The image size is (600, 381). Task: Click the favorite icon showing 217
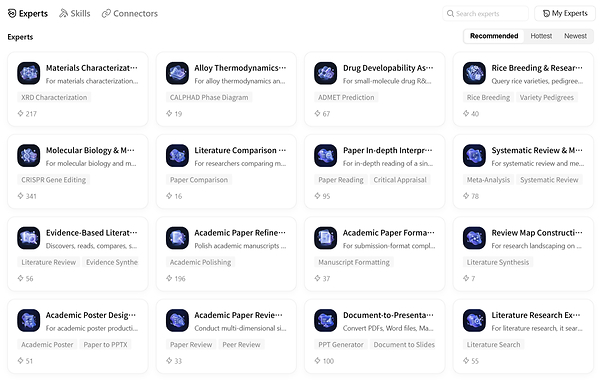tap(21, 113)
